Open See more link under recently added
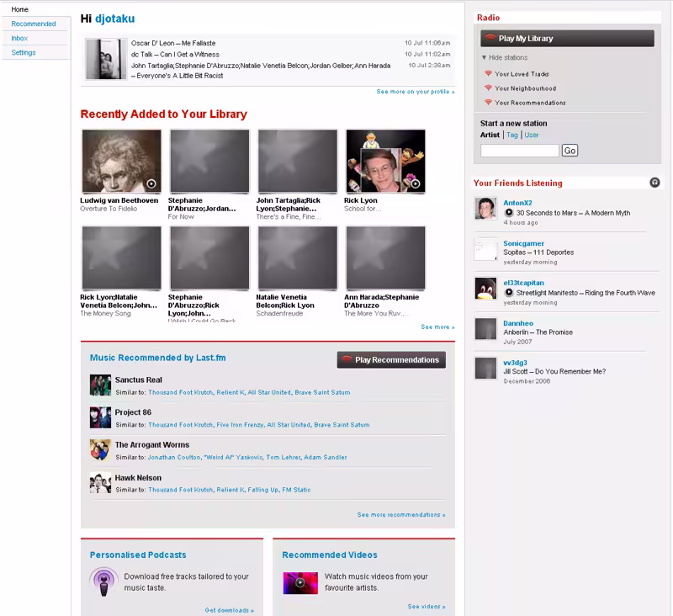The width and height of the screenshot is (673, 616). click(x=437, y=327)
